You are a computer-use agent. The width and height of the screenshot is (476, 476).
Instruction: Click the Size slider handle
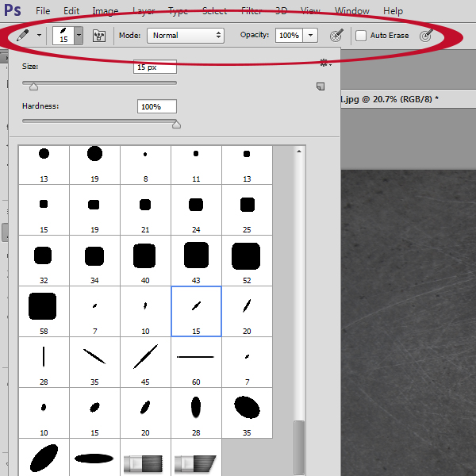[x=33, y=86]
